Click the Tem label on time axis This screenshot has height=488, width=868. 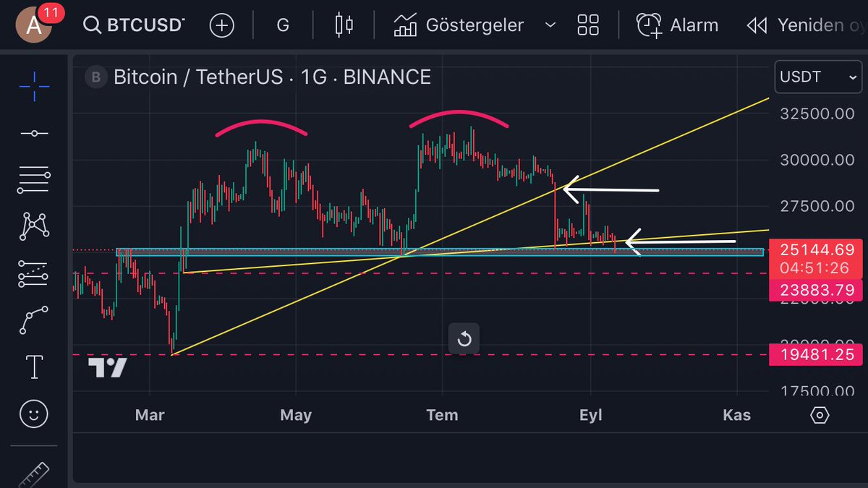(442, 415)
